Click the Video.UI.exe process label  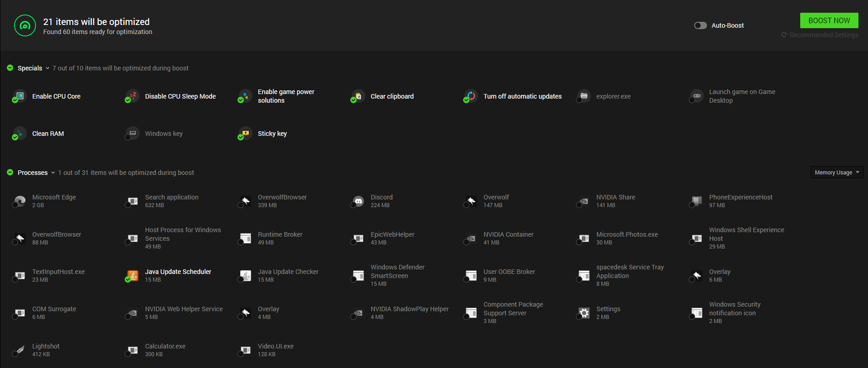coord(276,346)
